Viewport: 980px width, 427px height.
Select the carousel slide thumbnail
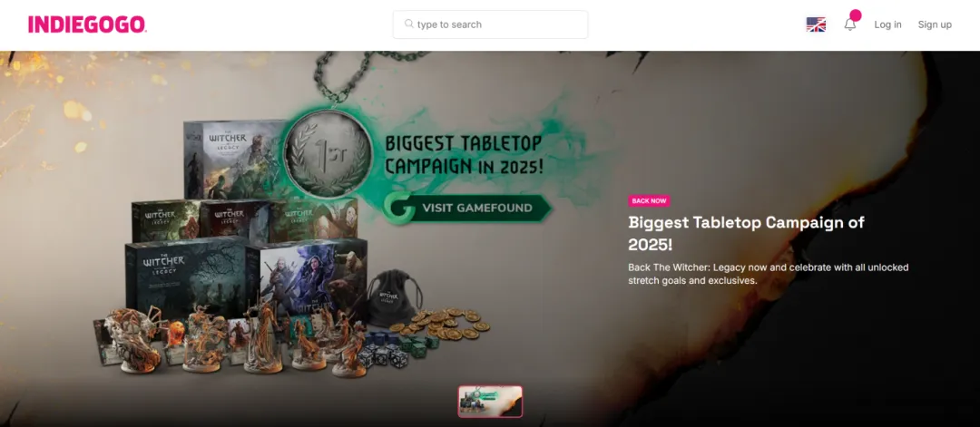(x=490, y=402)
